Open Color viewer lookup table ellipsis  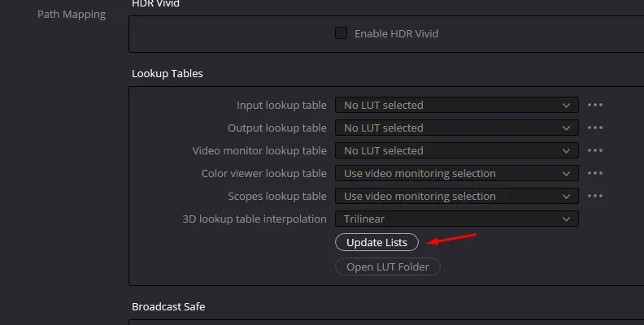(x=595, y=173)
